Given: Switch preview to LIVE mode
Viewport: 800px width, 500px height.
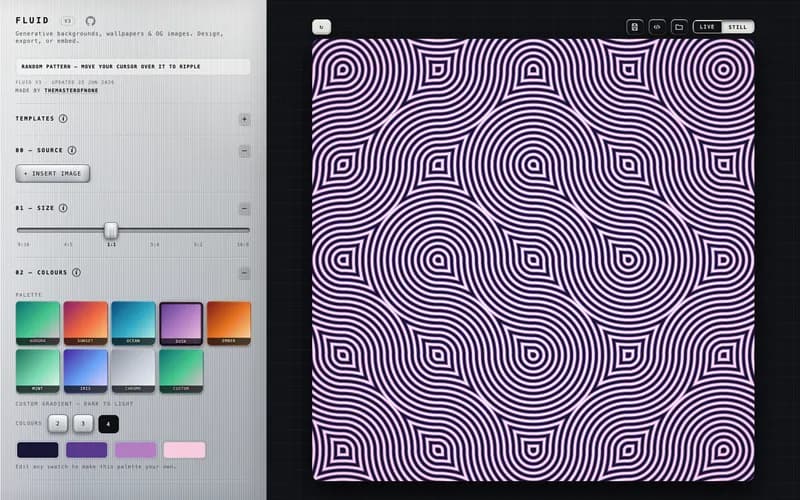Looking at the screenshot, I should click(707, 27).
